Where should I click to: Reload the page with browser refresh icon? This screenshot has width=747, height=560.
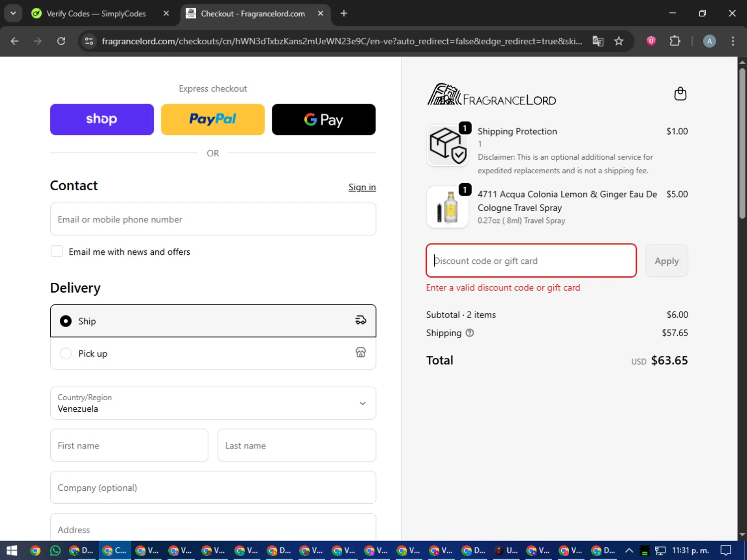click(61, 41)
